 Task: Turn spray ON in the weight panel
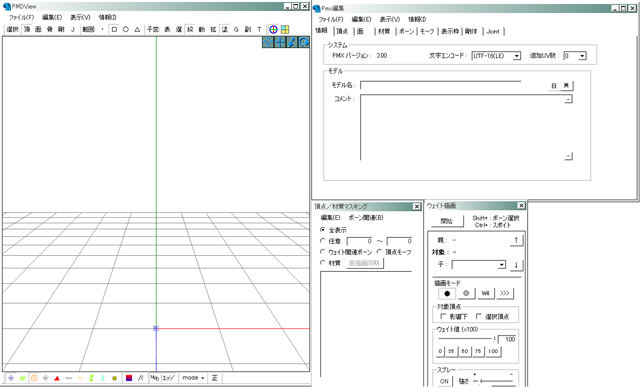click(444, 381)
